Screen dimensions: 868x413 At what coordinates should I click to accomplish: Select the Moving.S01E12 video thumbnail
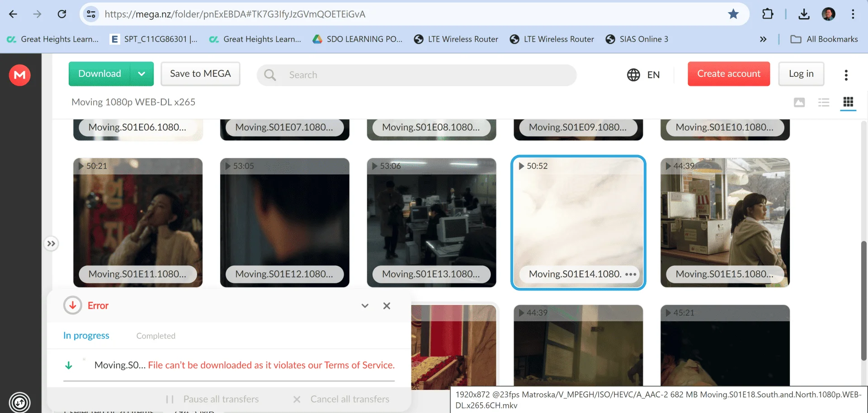[x=285, y=222]
